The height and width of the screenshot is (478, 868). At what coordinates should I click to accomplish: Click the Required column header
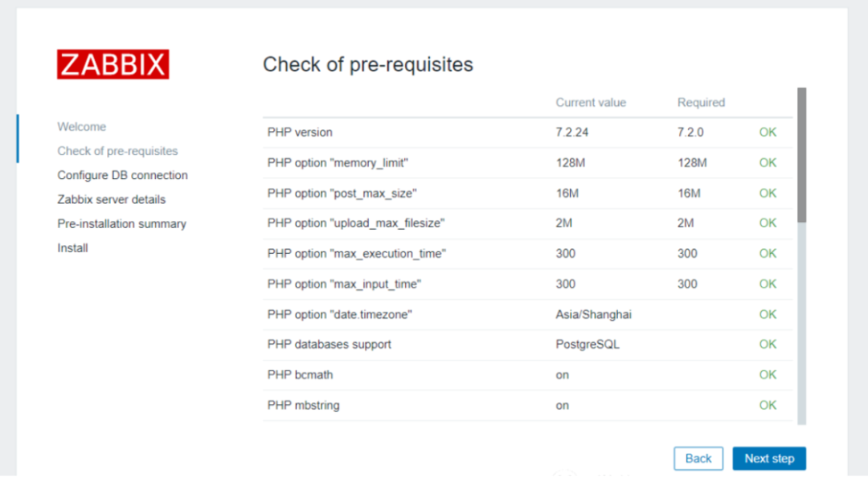click(701, 103)
